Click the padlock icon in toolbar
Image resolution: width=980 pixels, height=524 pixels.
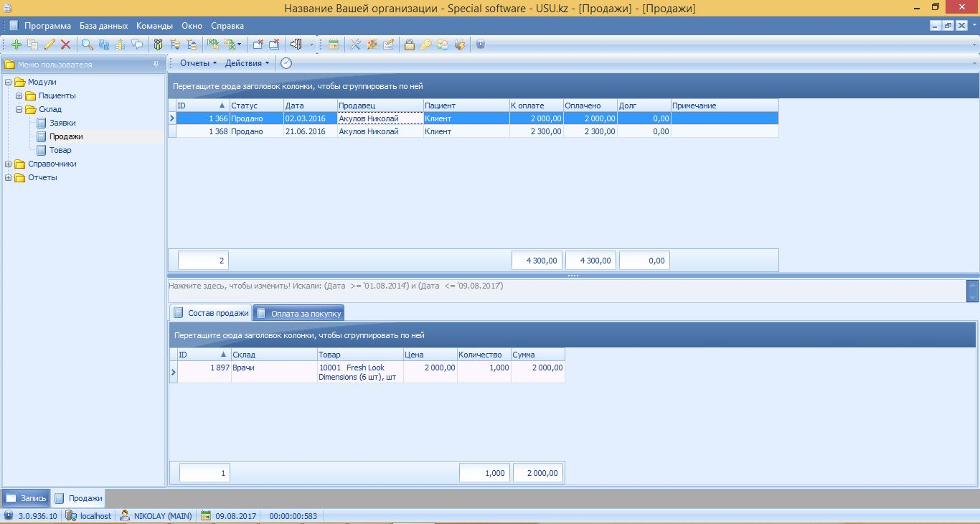click(409, 45)
